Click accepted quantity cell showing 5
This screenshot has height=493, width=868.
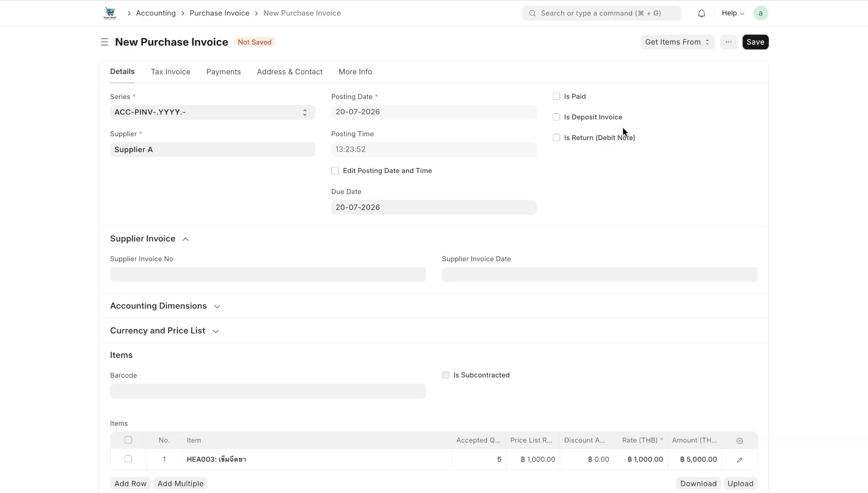point(478,459)
